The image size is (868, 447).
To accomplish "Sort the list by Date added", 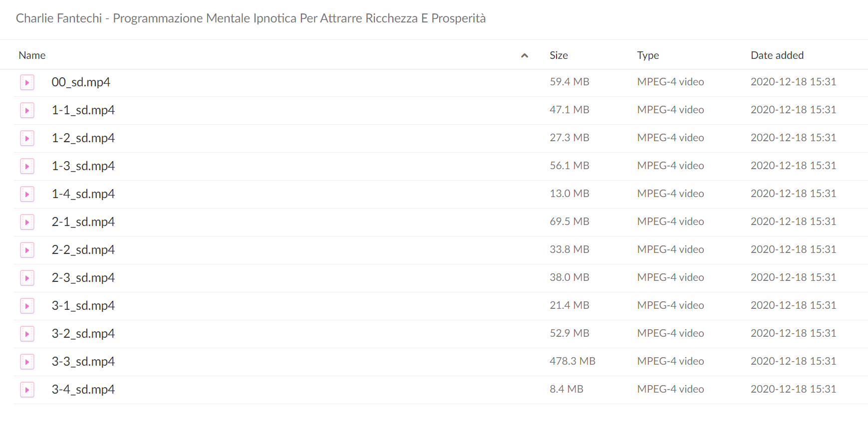I will pos(777,55).
